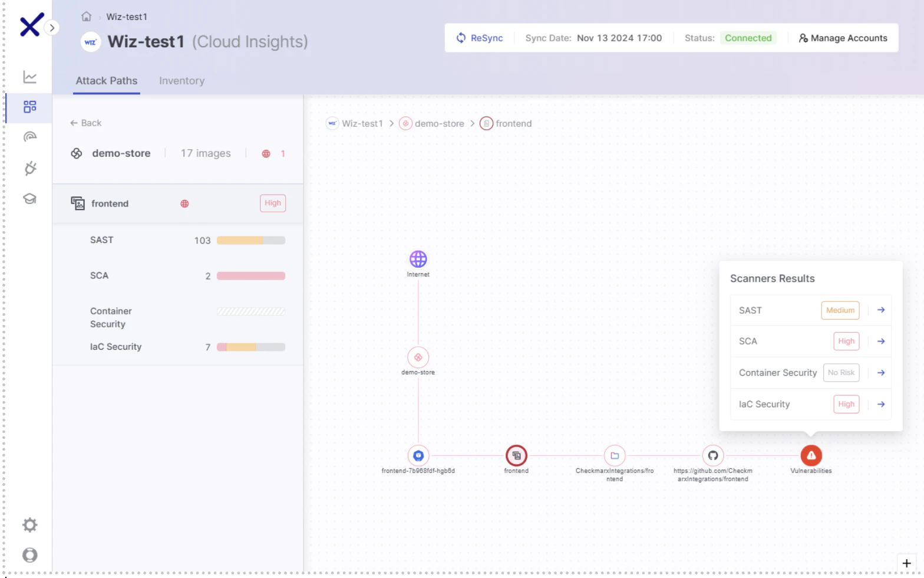
Task: Switch to the Inventory tab
Action: coord(181,81)
